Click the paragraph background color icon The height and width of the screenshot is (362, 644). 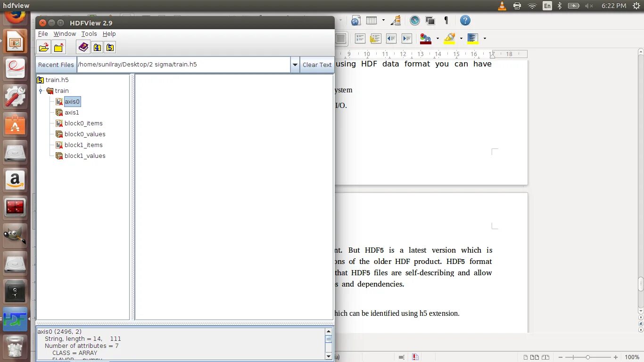click(x=473, y=39)
